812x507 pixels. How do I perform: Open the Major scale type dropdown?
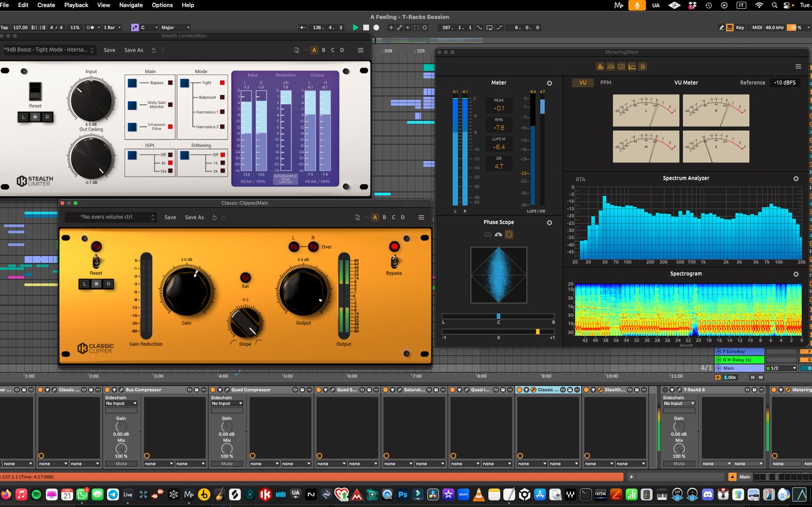(176, 28)
